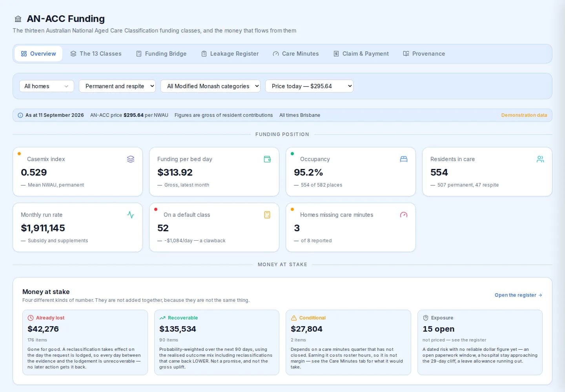Click the wallet icon on Funding per bed day

point(267,159)
